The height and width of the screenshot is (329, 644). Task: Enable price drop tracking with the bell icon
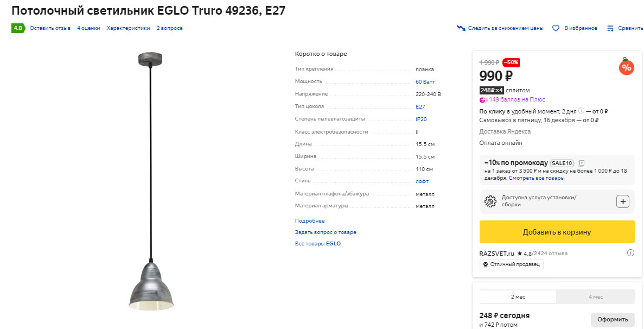[x=461, y=28]
